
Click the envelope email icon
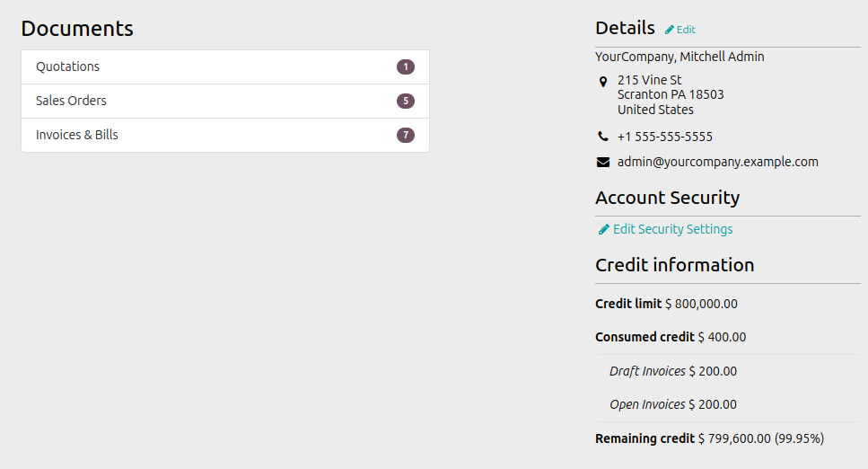[x=603, y=162]
